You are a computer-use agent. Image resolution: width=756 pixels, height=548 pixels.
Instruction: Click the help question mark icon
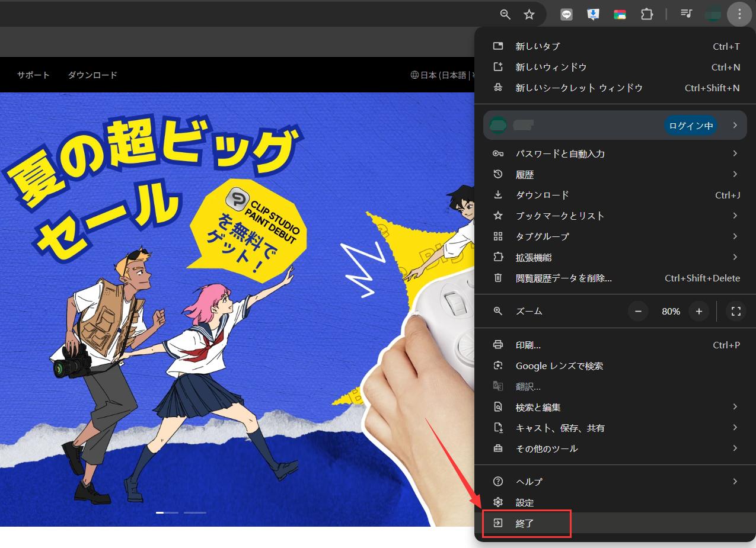click(498, 482)
